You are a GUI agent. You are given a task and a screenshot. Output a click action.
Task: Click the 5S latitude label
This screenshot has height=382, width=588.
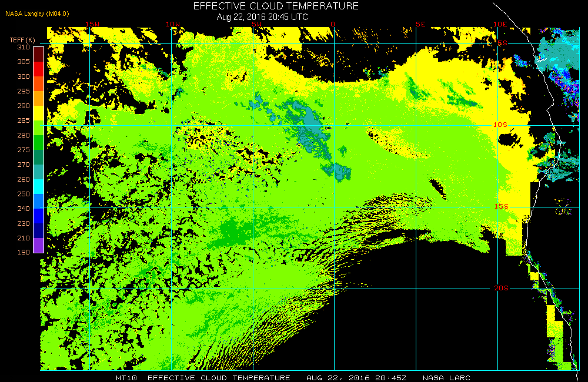pyautogui.click(x=503, y=43)
